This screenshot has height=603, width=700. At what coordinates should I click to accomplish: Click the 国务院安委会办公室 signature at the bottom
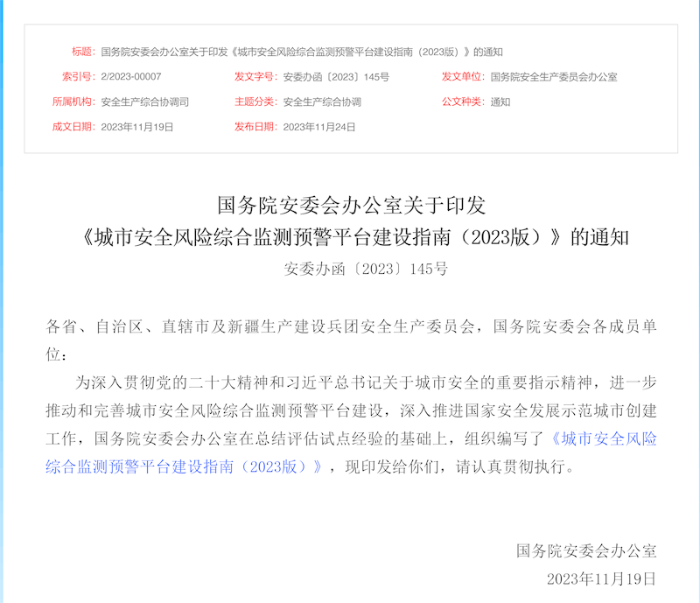[585, 550]
